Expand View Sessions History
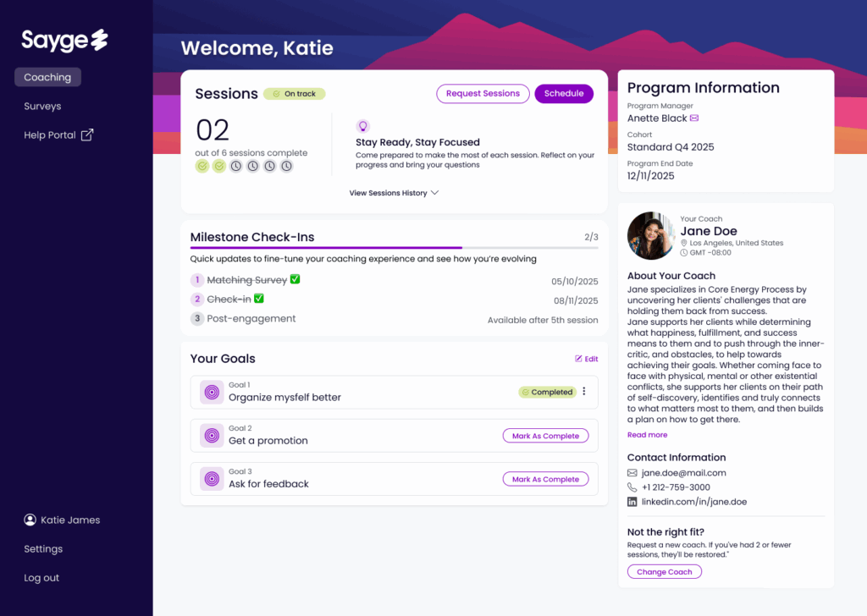This screenshot has height=616, width=867. point(394,193)
